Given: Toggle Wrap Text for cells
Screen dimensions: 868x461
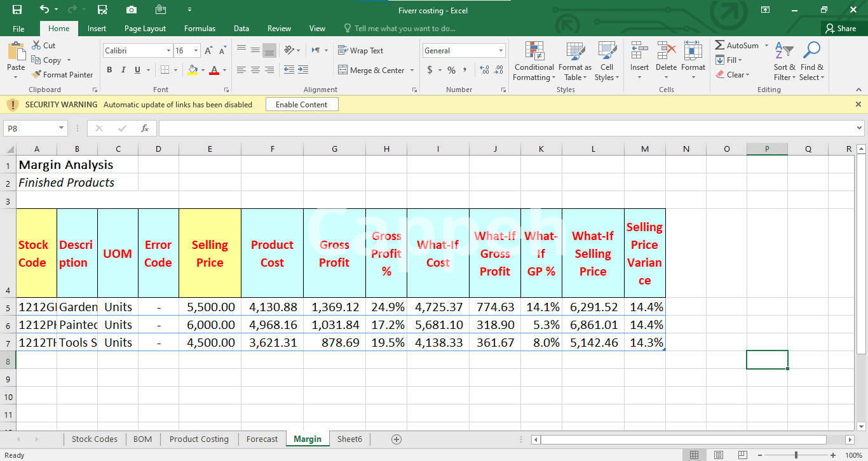Looking at the screenshot, I should (x=360, y=51).
